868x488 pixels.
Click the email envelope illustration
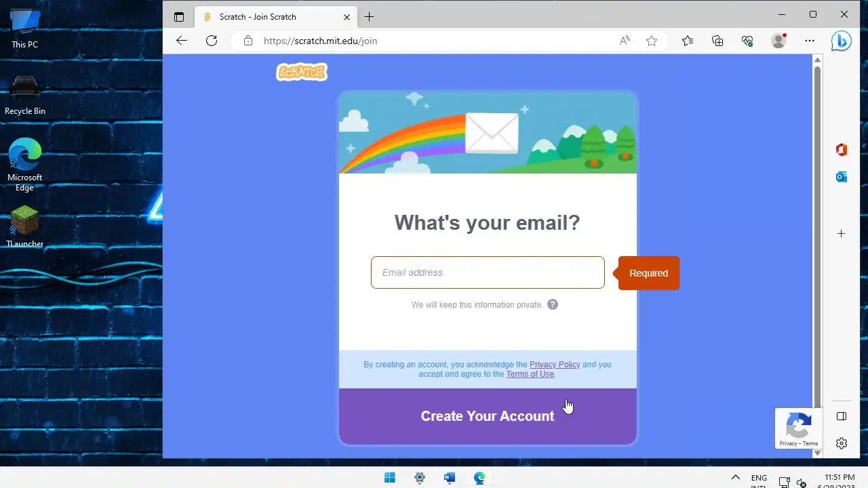(492, 133)
